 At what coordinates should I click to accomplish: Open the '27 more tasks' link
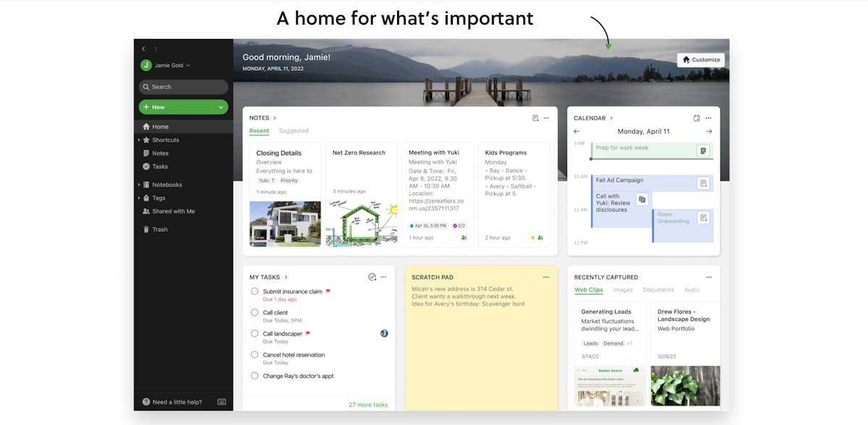pyautogui.click(x=367, y=405)
